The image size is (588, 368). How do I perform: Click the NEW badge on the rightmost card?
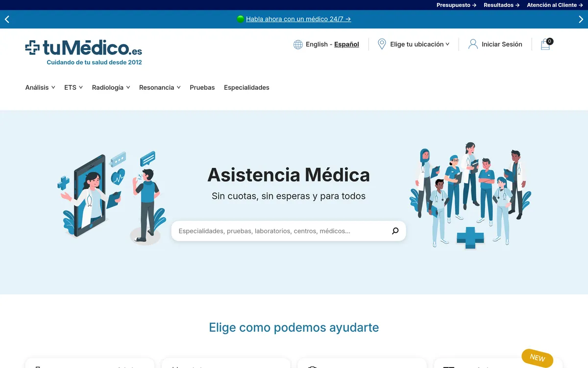coord(537,359)
